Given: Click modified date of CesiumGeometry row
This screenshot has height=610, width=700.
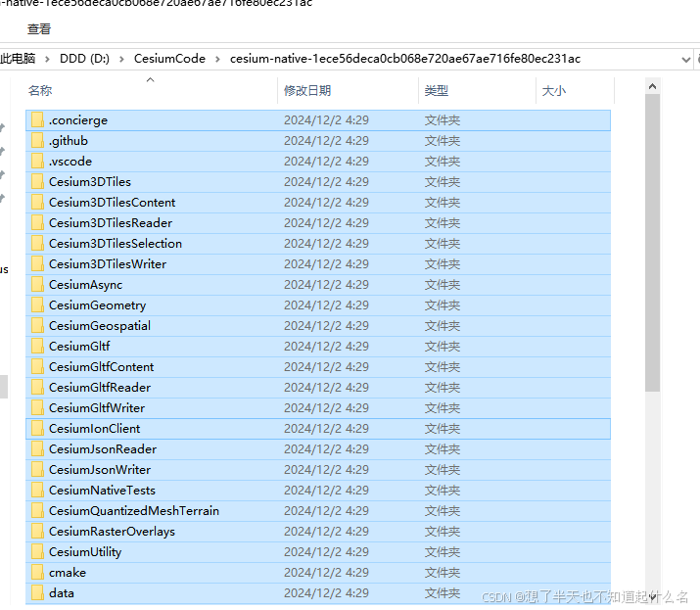Looking at the screenshot, I should point(326,305).
